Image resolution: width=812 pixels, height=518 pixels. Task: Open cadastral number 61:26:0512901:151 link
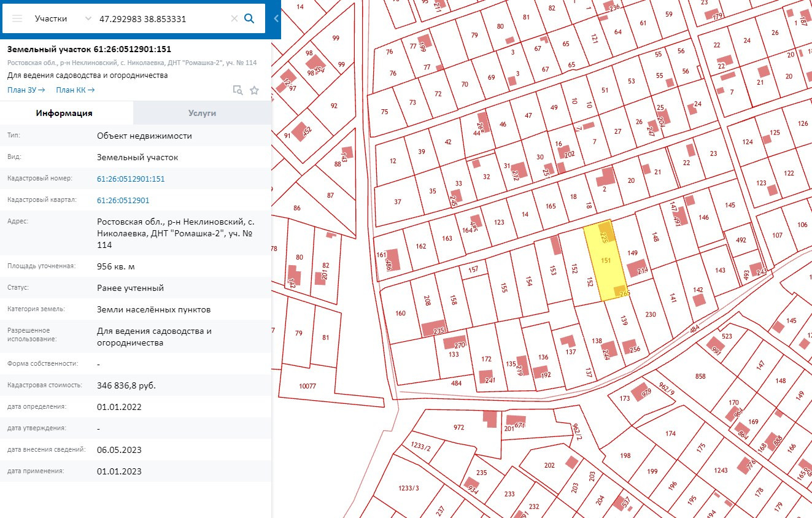tap(131, 179)
